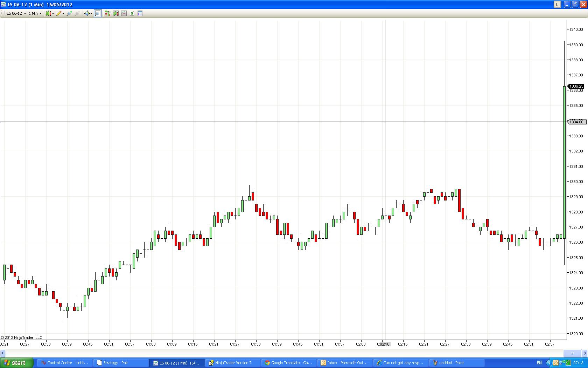Select the ES 06-12 (1 Min) taskbar button

(176, 363)
